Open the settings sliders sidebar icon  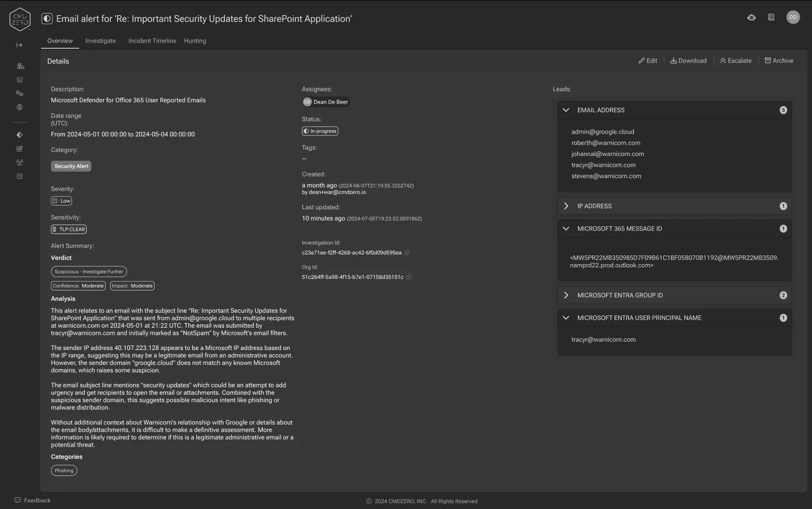click(20, 176)
